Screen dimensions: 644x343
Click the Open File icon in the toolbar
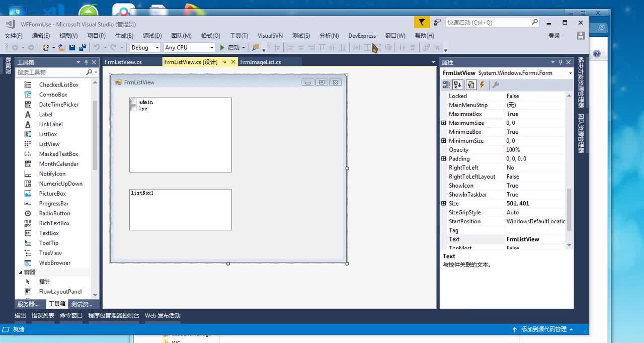(x=61, y=47)
